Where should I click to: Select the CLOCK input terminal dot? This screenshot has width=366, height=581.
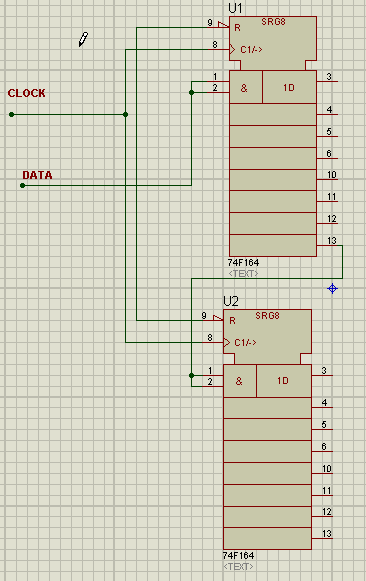(x=11, y=114)
